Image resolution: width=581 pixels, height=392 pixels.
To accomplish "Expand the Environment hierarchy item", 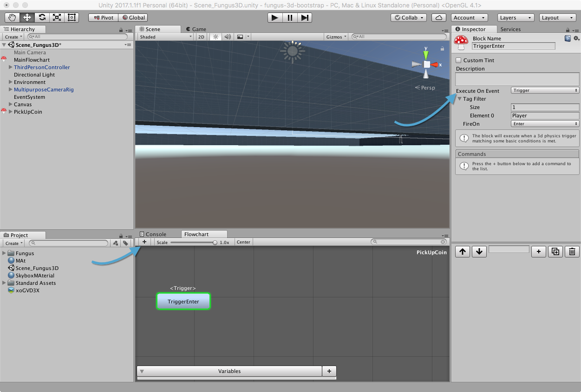I will point(11,82).
